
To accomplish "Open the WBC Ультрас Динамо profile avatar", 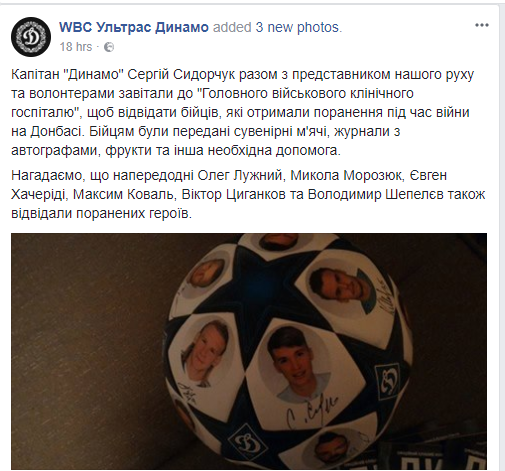I will pos(31,37).
